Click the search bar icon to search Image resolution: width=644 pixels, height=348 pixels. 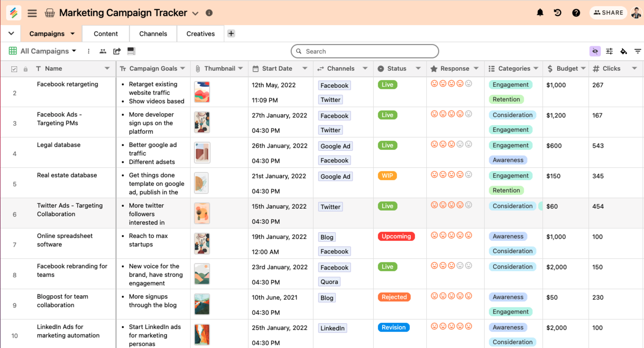point(300,51)
